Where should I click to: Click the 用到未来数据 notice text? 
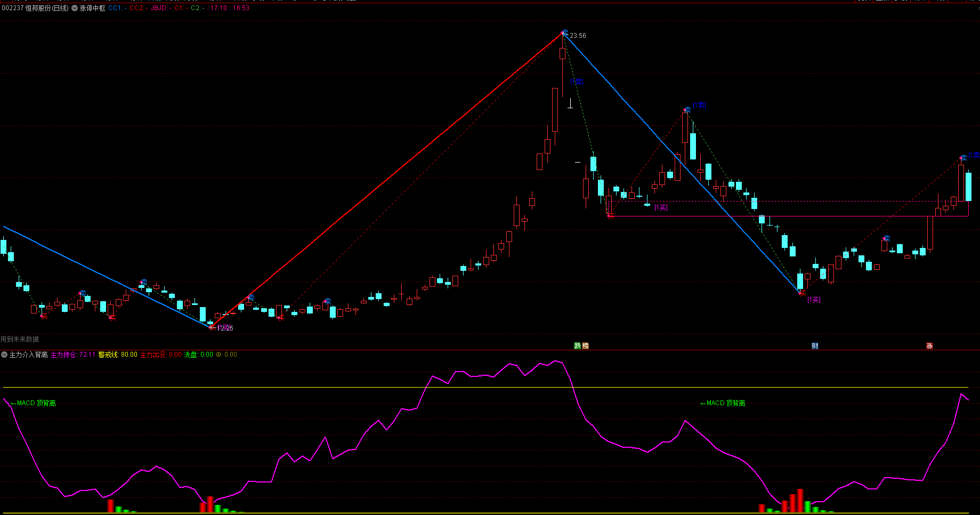pos(20,339)
